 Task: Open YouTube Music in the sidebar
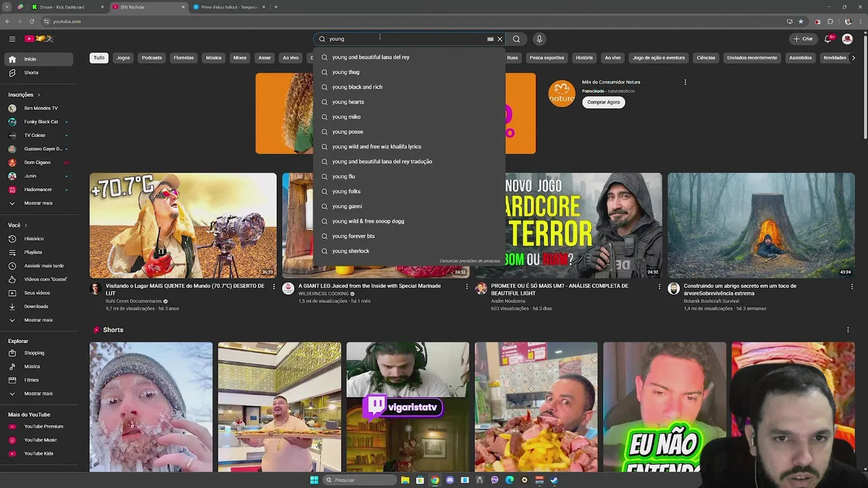tap(40, 440)
